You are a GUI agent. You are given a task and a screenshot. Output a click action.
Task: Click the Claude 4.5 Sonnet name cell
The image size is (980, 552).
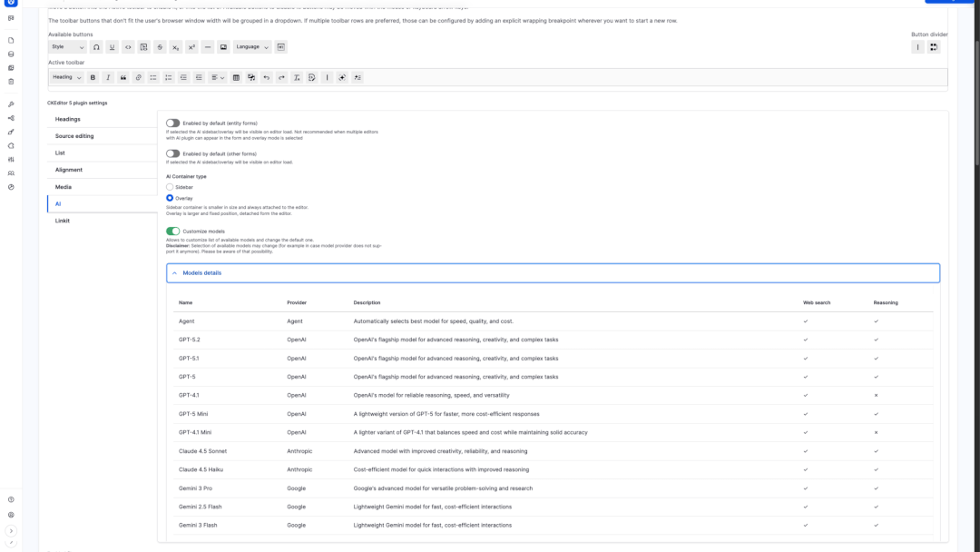pos(202,450)
